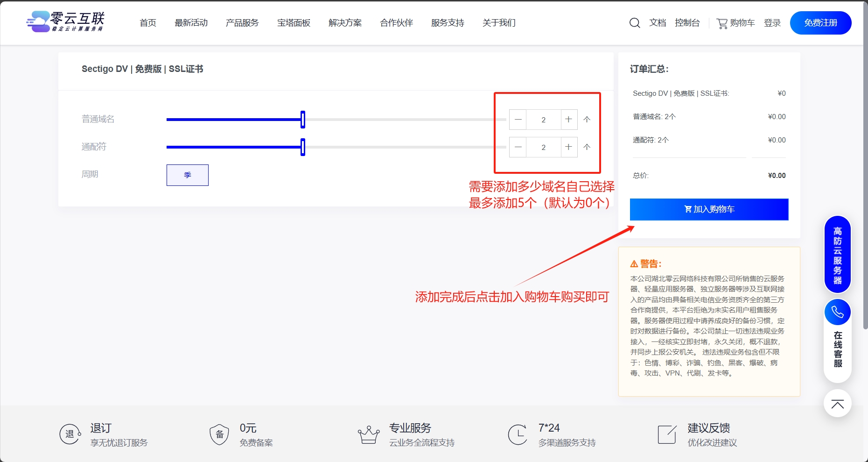This screenshot has height=462, width=868.
Task: Click 享无忧退订服务 text
Action: click(x=119, y=443)
